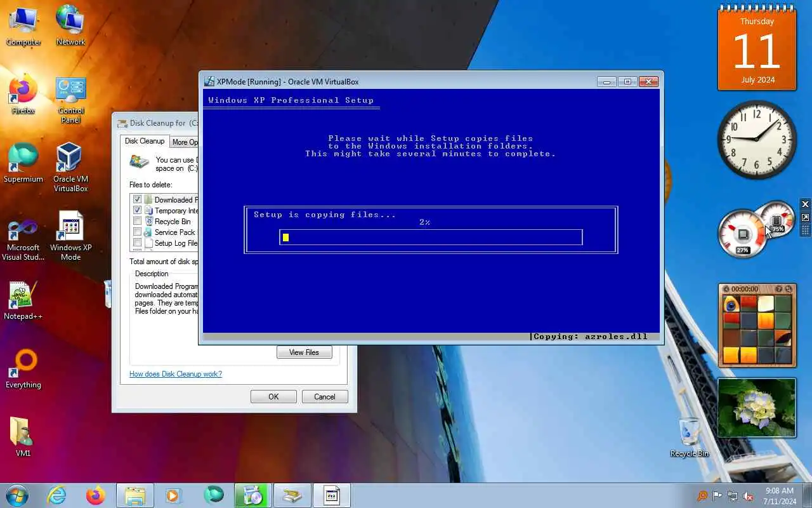This screenshot has height=508, width=812.
Task: Open 'How does Disk Cleanup work?' link
Action: pos(176,374)
